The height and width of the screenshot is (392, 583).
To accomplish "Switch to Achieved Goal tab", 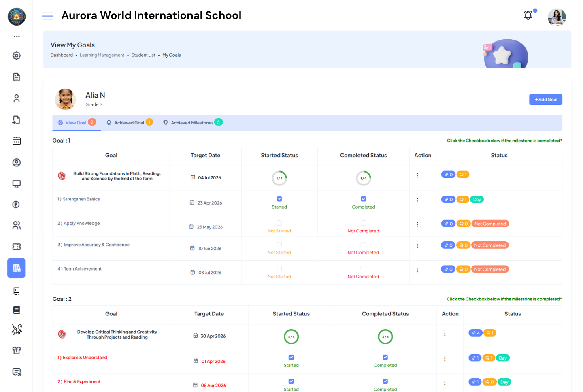I will (x=129, y=123).
